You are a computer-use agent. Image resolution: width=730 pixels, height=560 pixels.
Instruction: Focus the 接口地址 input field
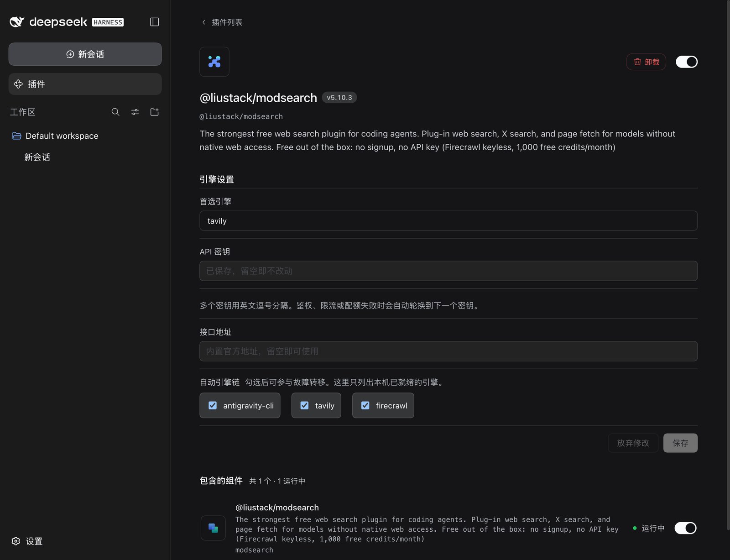pos(448,351)
